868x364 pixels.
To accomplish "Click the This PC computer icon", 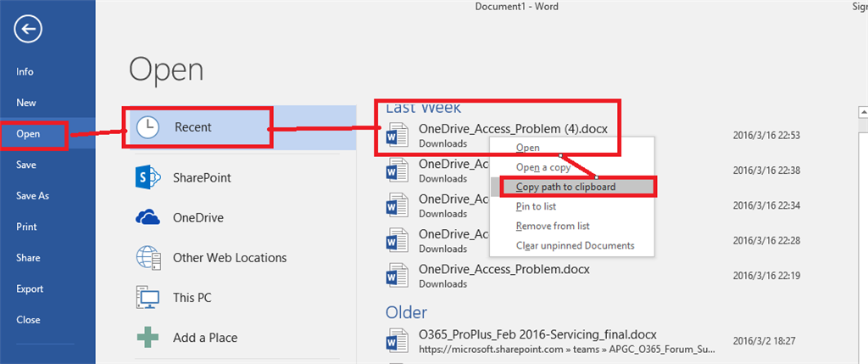I will tap(147, 298).
